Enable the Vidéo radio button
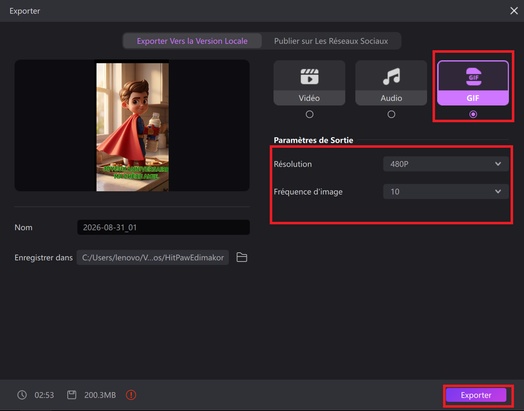 tap(309, 114)
